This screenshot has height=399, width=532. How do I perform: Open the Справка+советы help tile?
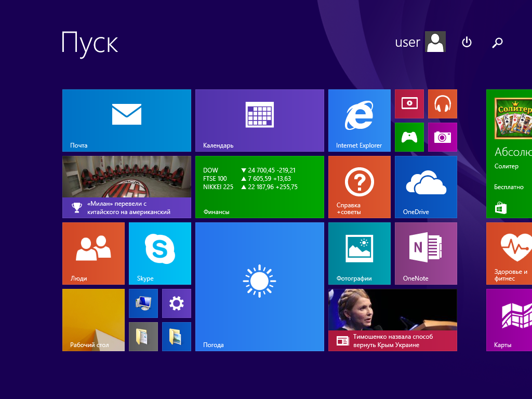[360, 187]
